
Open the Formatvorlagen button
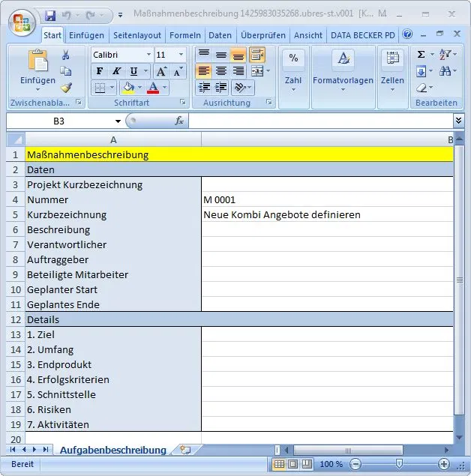[x=343, y=69]
